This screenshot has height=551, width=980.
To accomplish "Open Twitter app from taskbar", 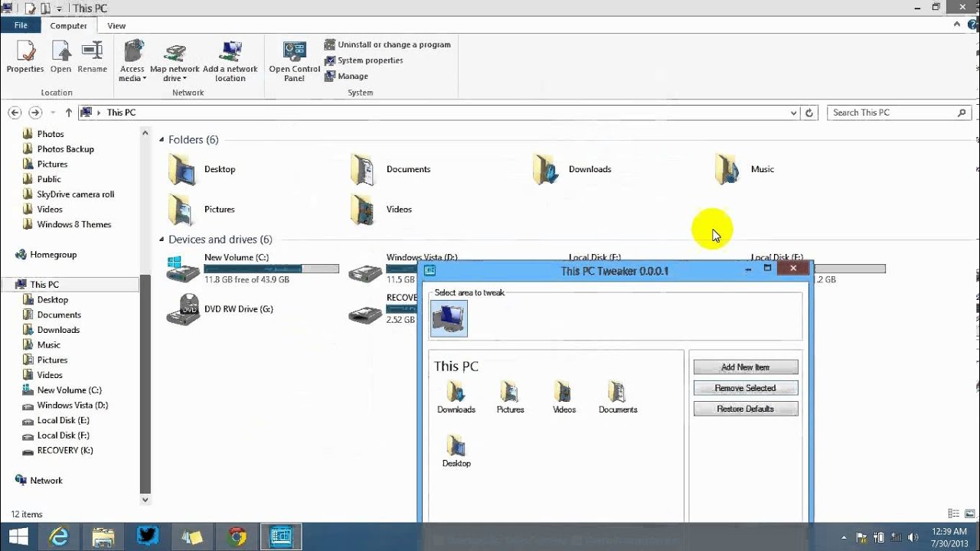I will [147, 536].
